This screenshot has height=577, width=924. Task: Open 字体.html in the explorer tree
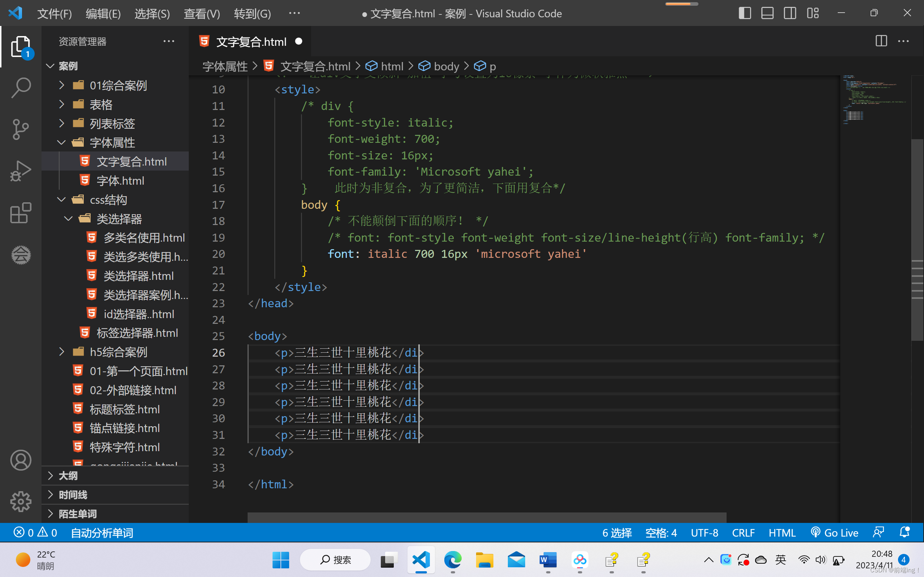120,181
